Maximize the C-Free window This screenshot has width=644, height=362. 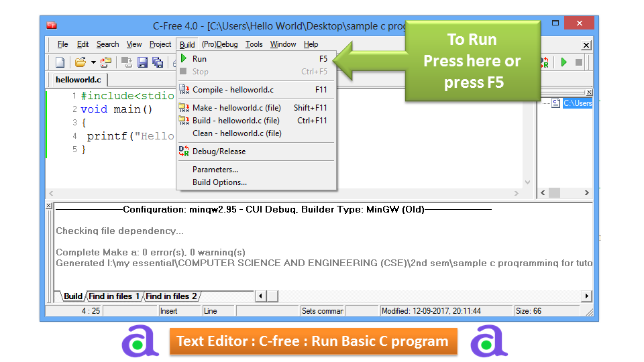(555, 23)
